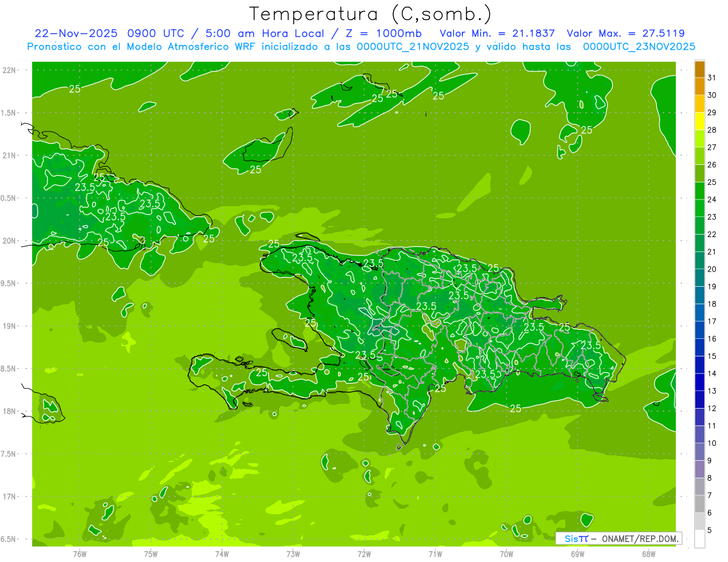This screenshot has width=728, height=562.
Task: Click the "75W" longitude axis label
Action: (151, 554)
